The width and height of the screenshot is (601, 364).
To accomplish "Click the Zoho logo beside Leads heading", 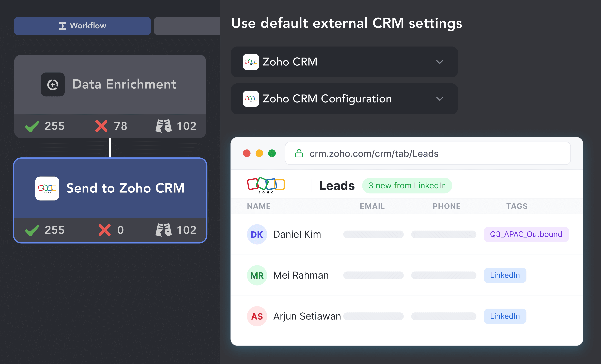I will [x=266, y=185].
